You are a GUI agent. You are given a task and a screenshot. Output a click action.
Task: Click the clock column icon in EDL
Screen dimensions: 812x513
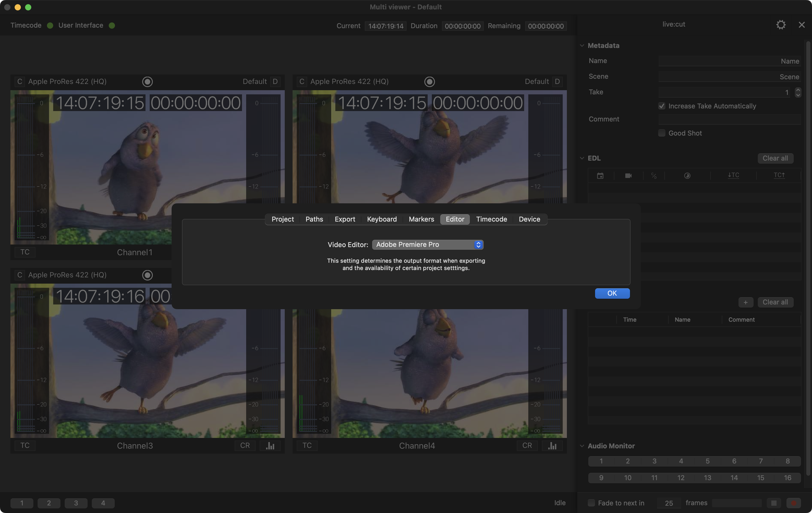pos(687,176)
